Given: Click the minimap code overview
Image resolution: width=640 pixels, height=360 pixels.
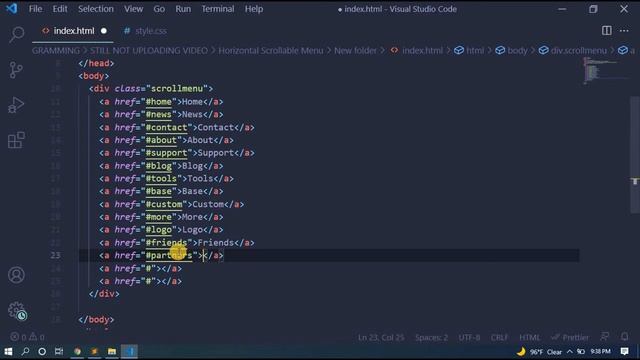Looking at the screenshot, I should [606, 71].
